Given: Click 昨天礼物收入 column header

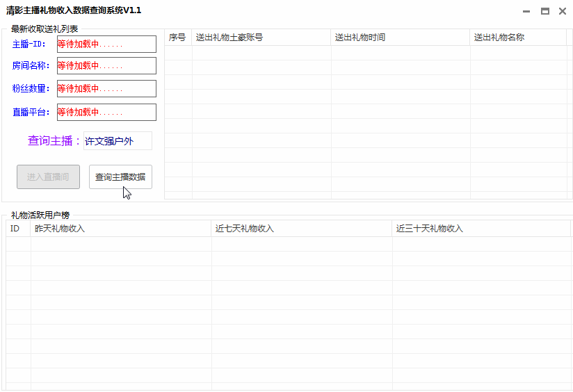Looking at the screenshot, I should tap(120, 229).
